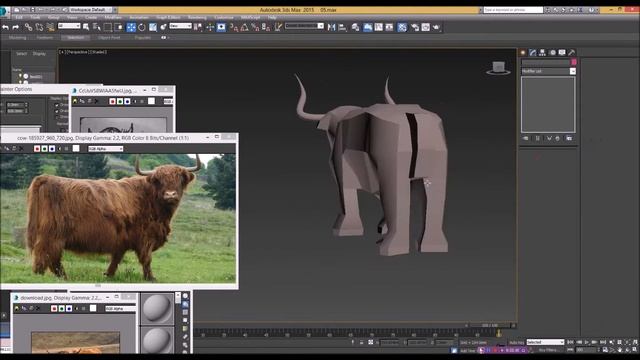Click Play Animation button
Viewport: 640px width, 360px height.
coord(587,342)
